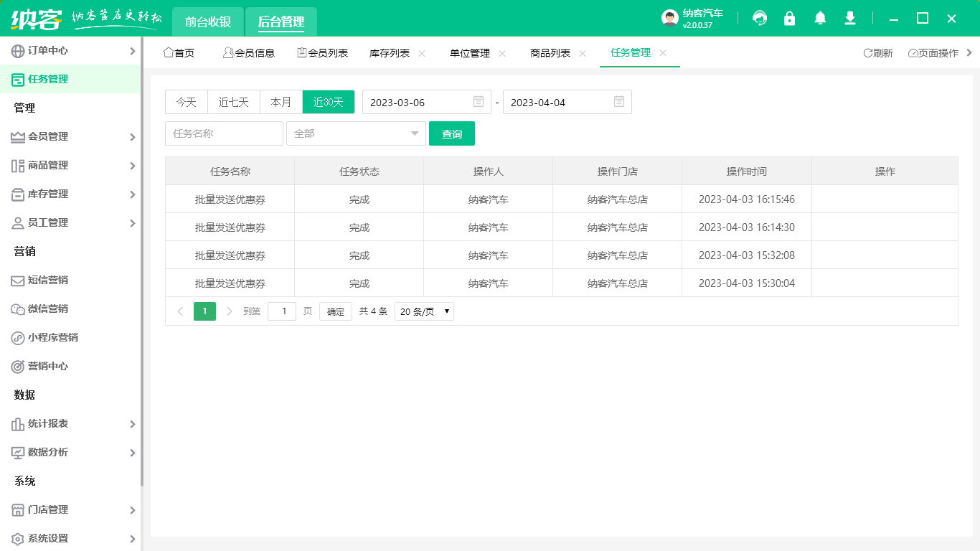The width and height of the screenshot is (980, 551).
Task: Open 小程序营销 (mini-program marketing)
Action: [x=54, y=337]
